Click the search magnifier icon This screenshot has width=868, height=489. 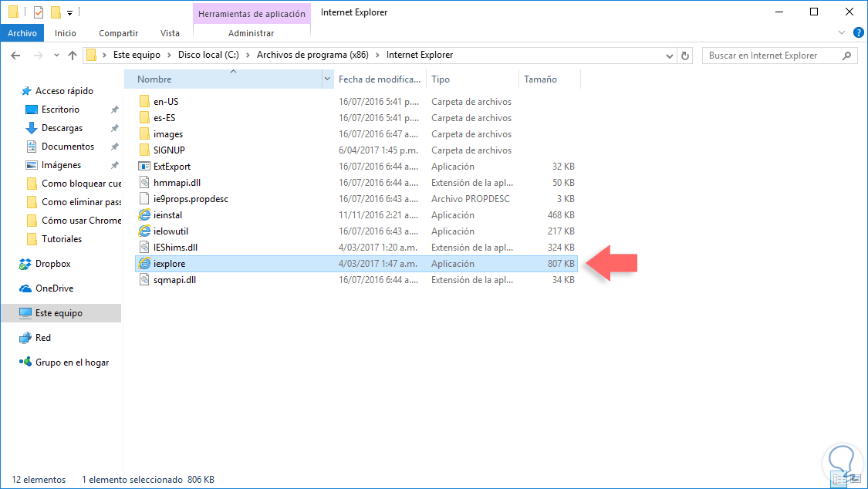tap(846, 56)
